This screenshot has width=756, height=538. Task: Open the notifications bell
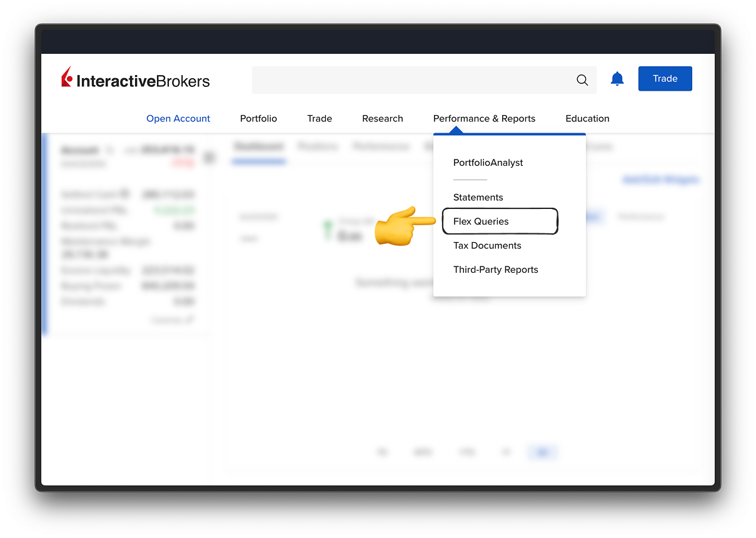click(x=617, y=79)
